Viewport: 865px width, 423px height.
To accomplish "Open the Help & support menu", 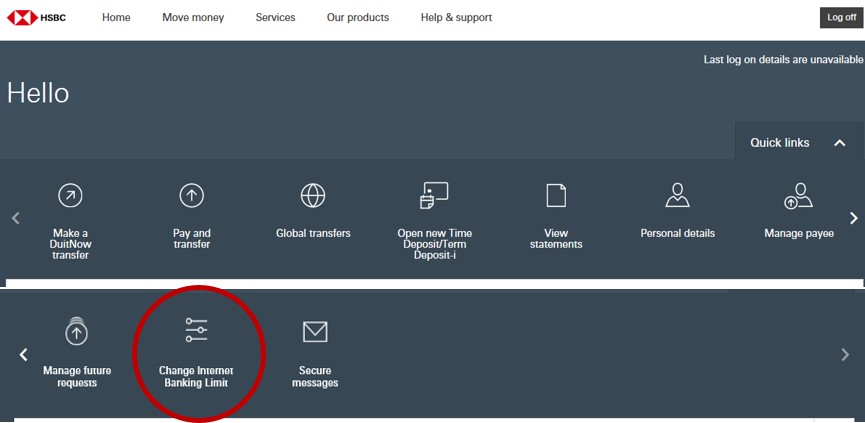I will click(456, 18).
